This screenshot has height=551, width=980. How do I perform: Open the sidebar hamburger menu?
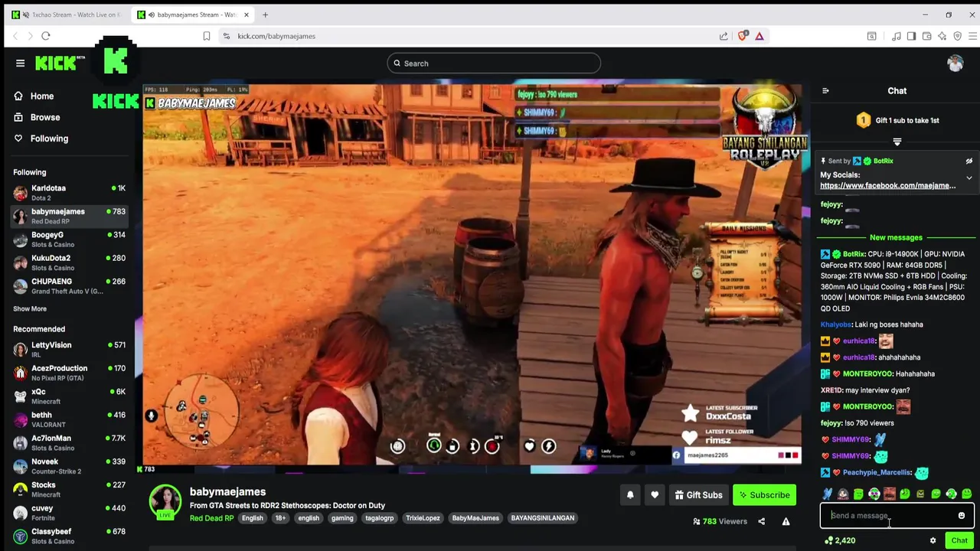pos(20,64)
